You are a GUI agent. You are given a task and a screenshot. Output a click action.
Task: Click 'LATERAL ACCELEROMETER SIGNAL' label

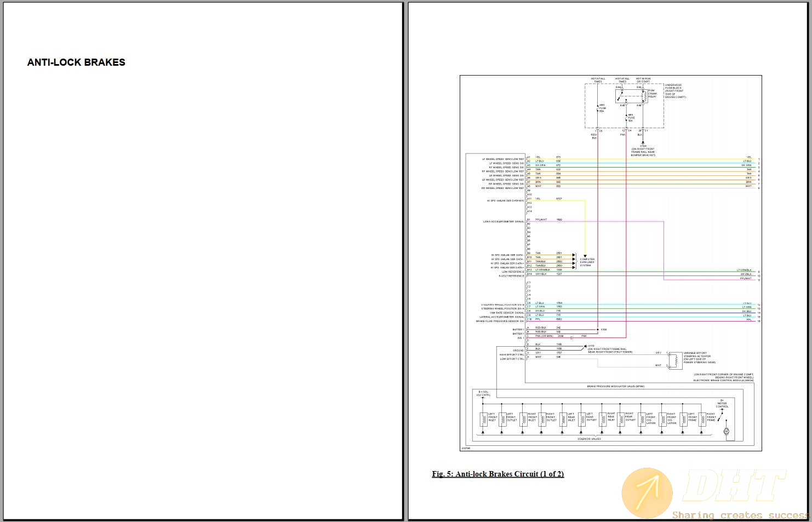502,317
